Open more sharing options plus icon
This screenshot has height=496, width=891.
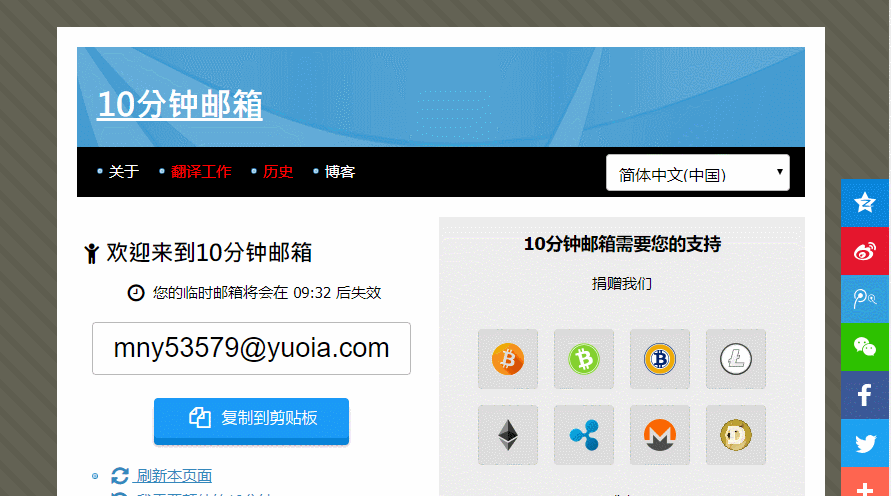(x=865, y=483)
